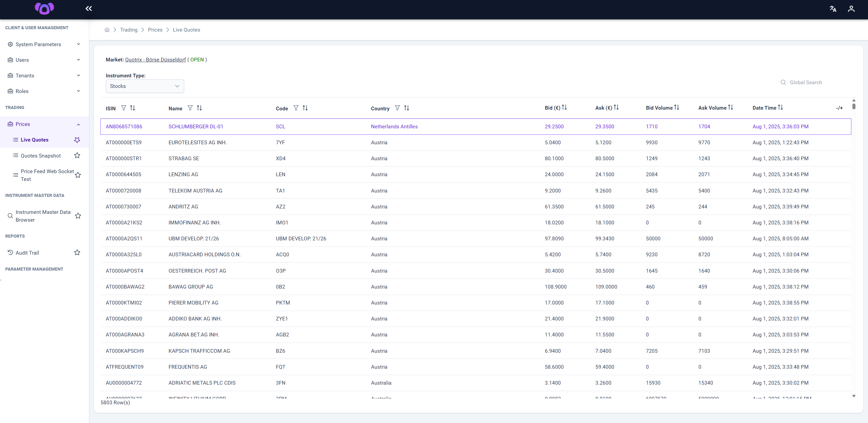Image resolution: width=868 pixels, height=423 pixels.
Task: Go to Trading breadcrumb link
Action: (129, 30)
